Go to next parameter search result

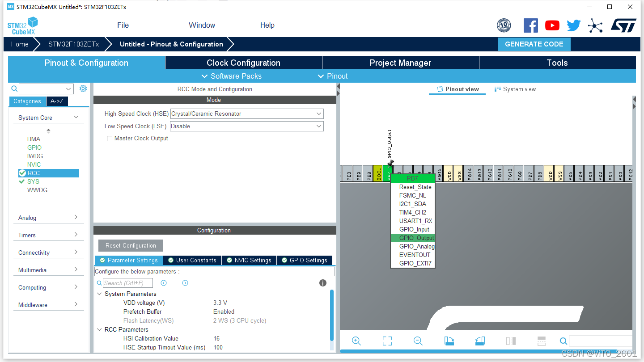185,283
